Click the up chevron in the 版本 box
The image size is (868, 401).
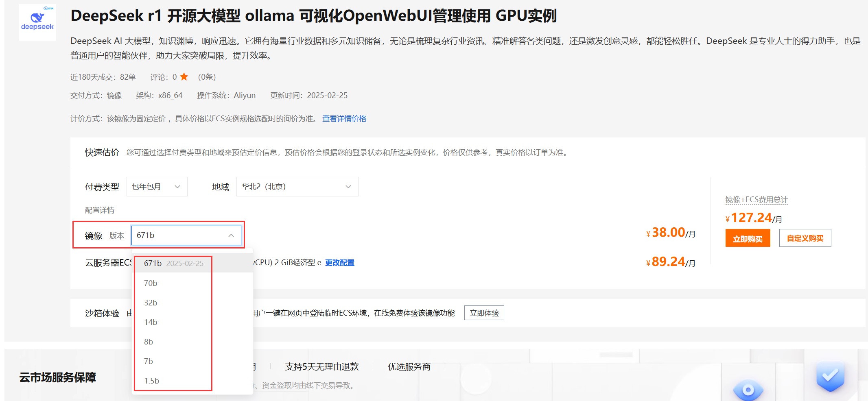tap(231, 235)
